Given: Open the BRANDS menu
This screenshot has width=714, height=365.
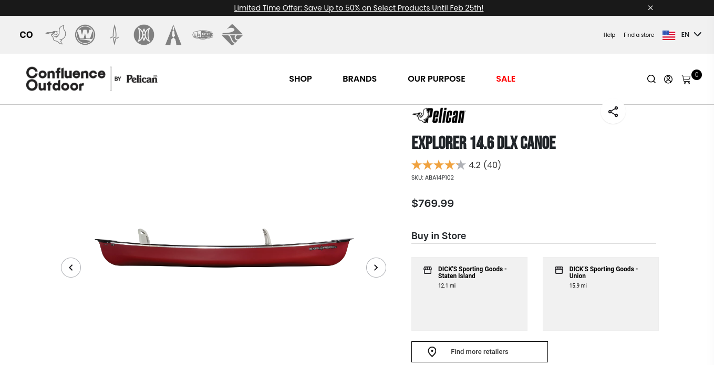Looking at the screenshot, I should 359,79.
